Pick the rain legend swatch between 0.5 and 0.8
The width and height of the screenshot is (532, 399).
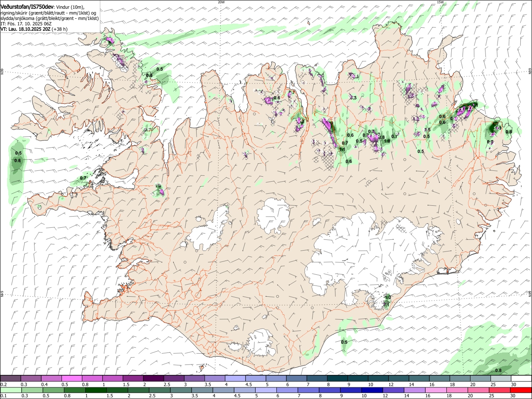pyautogui.click(x=53, y=390)
